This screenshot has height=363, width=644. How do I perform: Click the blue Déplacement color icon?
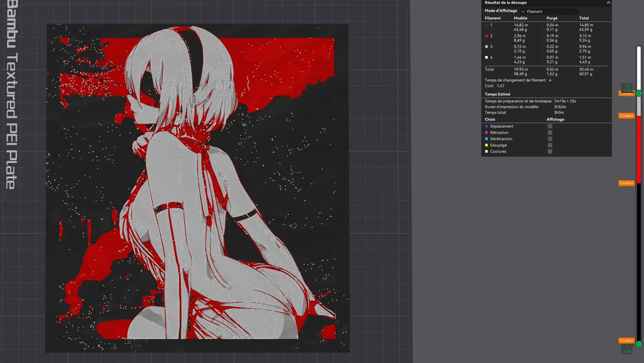486,126
